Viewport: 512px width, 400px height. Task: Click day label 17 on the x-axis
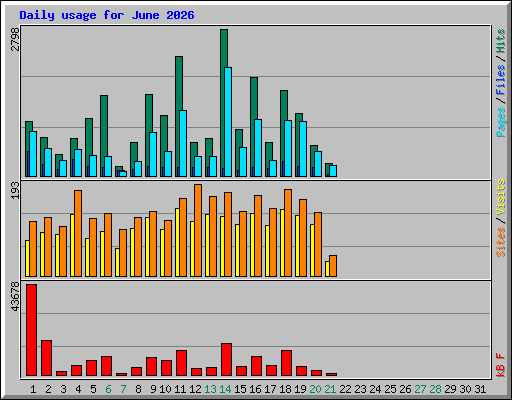coord(270,389)
